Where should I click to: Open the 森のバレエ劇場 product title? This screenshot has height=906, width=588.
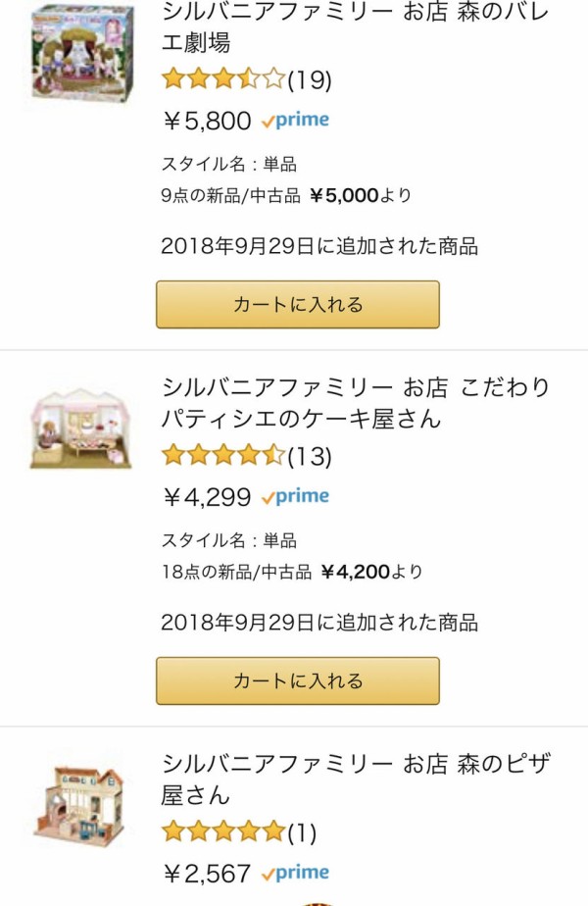[355, 26]
